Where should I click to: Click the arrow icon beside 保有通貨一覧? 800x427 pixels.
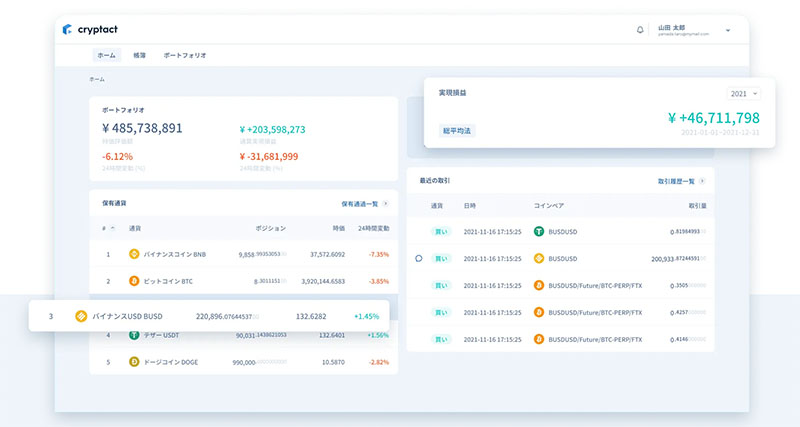click(x=385, y=204)
